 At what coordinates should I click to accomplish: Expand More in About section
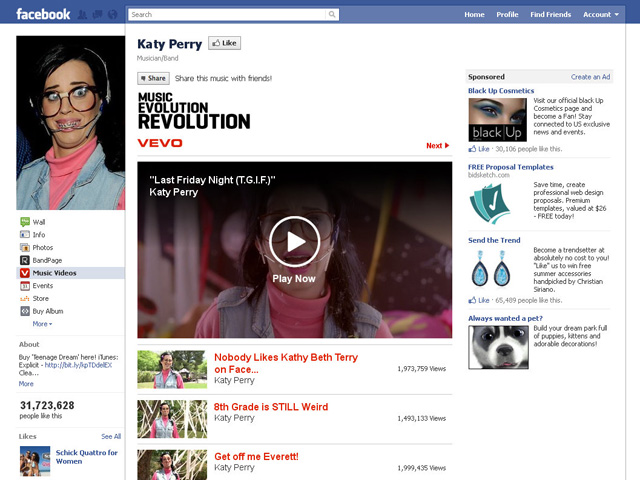coord(26,384)
